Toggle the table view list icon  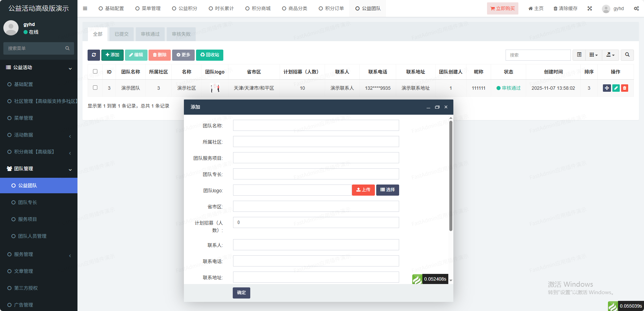point(579,55)
